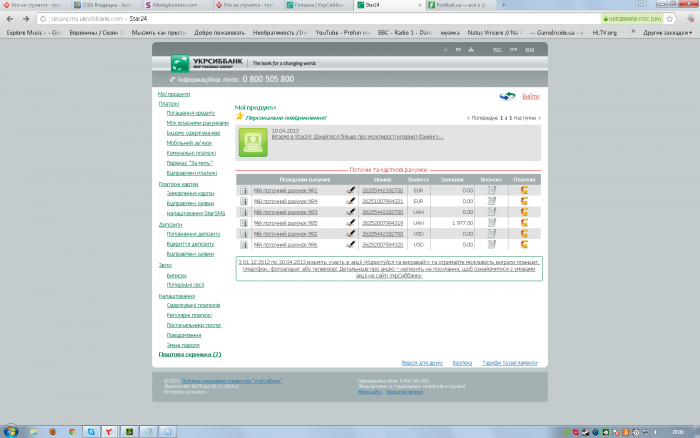The image size is (700, 438).
Task: Click the YouTube - Profun bookmark
Action: 342,33
